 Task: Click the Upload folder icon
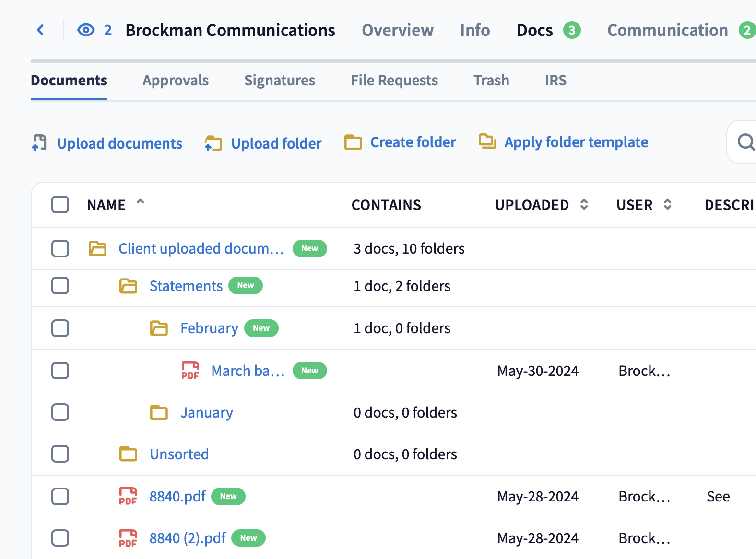point(213,143)
